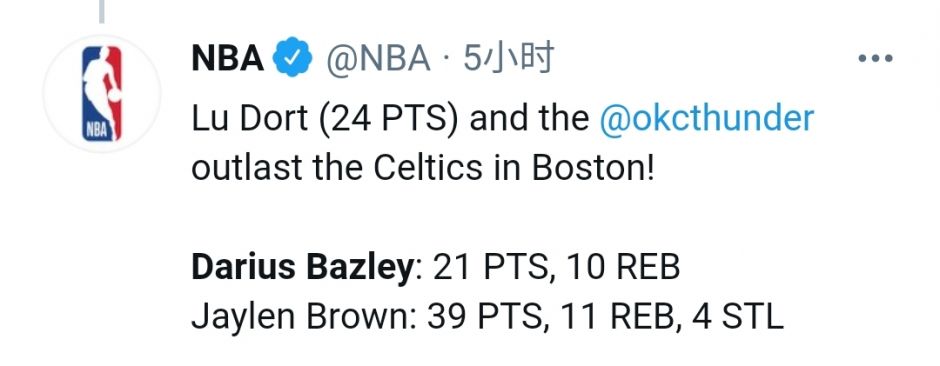Click the "Lu Dort" text
Screen dimensions: 940x366
(249, 119)
